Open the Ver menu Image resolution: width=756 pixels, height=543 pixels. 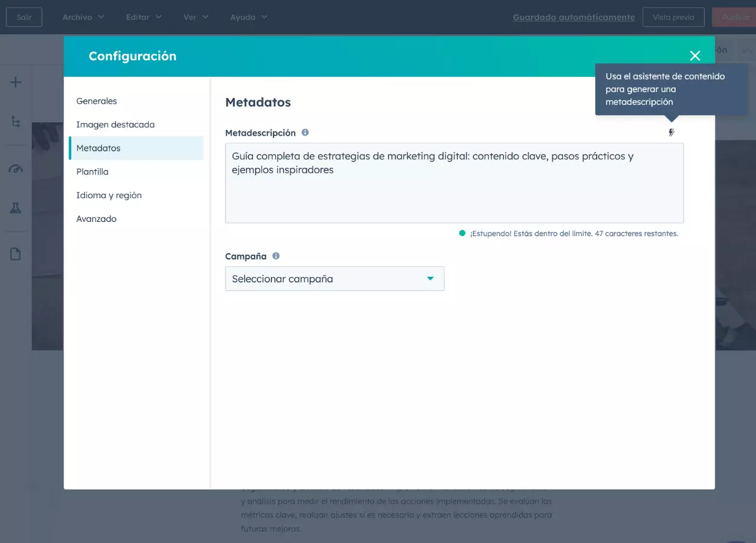pyautogui.click(x=196, y=17)
